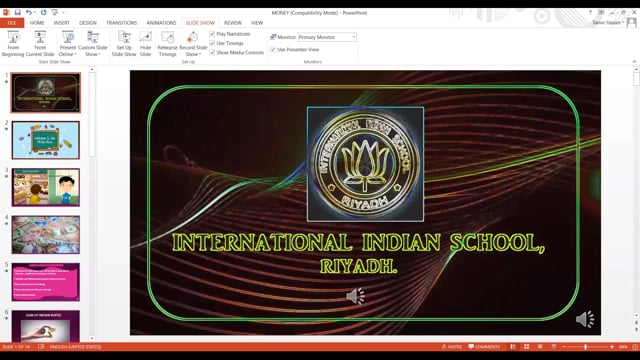
Task: Toggle Play Narrations checkbox
Action: (x=212, y=34)
